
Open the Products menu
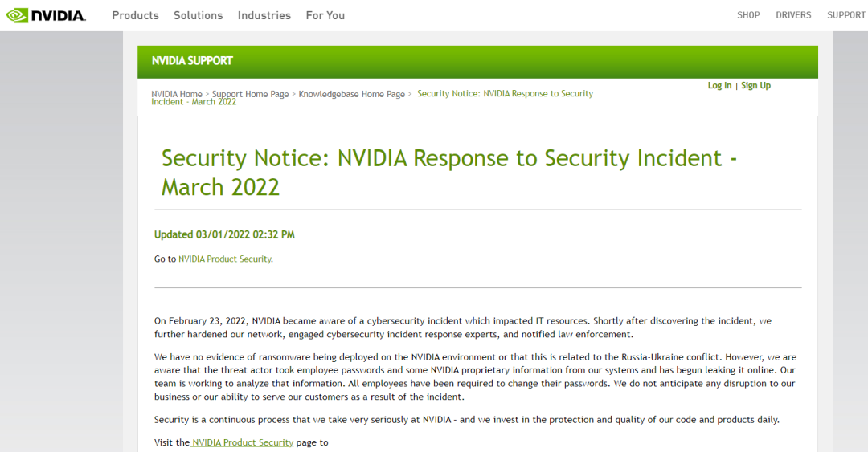pos(135,15)
